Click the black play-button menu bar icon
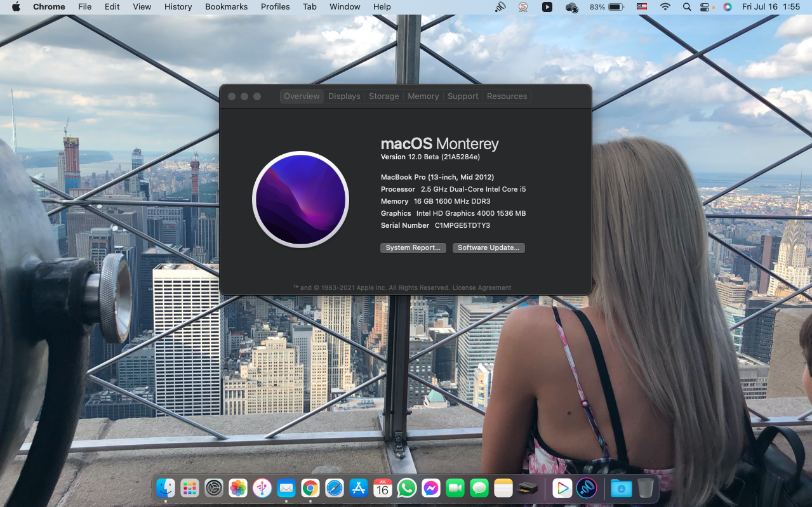The height and width of the screenshot is (507, 812). tap(547, 6)
